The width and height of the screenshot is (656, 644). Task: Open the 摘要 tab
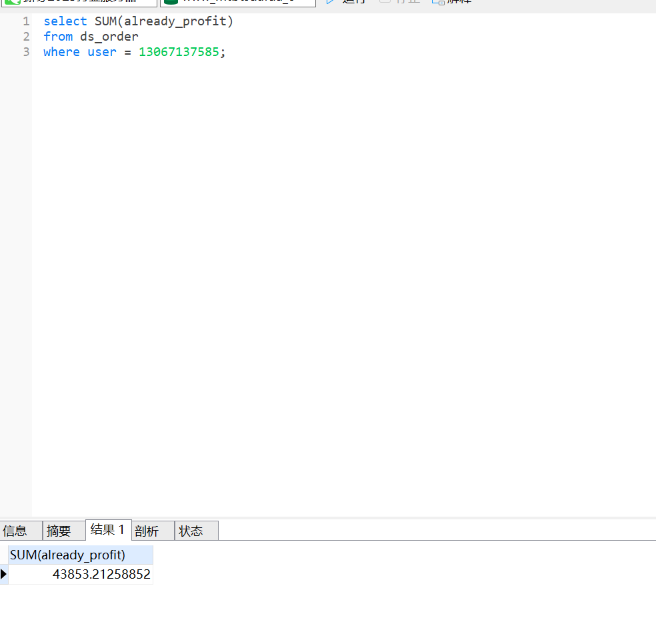click(59, 531)
